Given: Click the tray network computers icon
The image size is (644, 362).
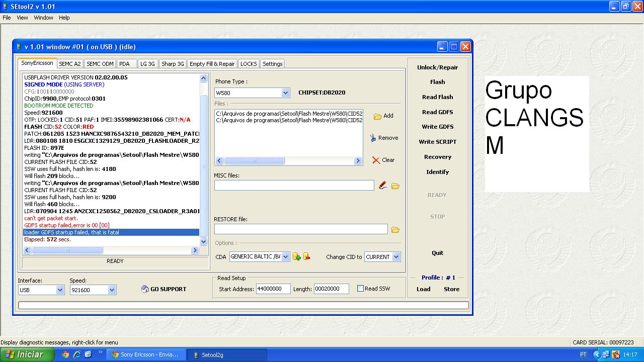Looking at the screenshot, I should point(606,354).
